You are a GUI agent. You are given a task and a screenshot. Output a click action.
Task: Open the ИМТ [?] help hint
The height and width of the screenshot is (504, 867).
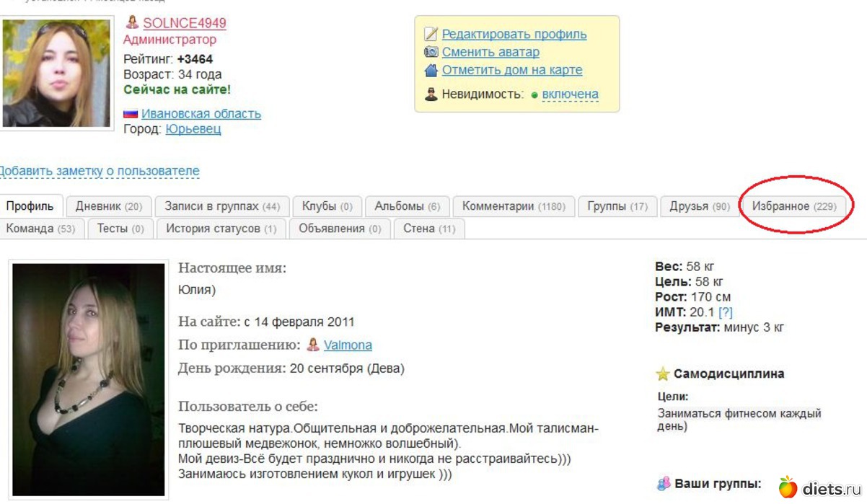[725, 312]
